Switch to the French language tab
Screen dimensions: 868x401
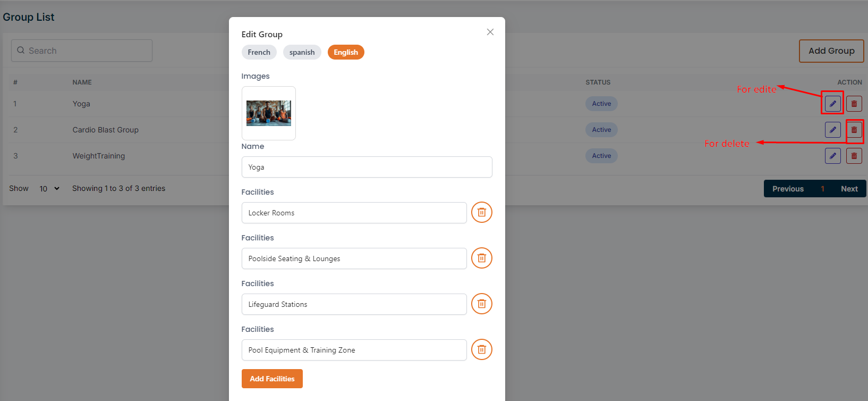(x=259, y=52)
